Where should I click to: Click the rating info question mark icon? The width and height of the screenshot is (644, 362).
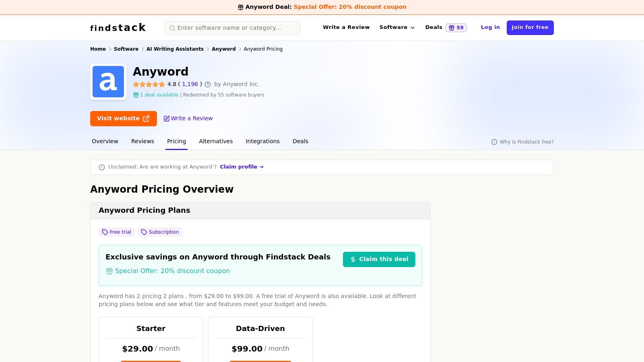208,84
